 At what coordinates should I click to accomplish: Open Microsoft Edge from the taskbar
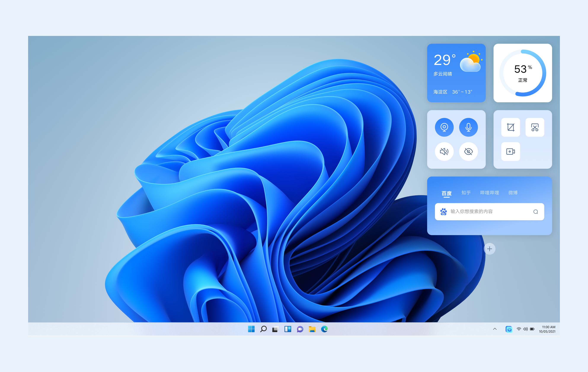(x=324, y=329)
